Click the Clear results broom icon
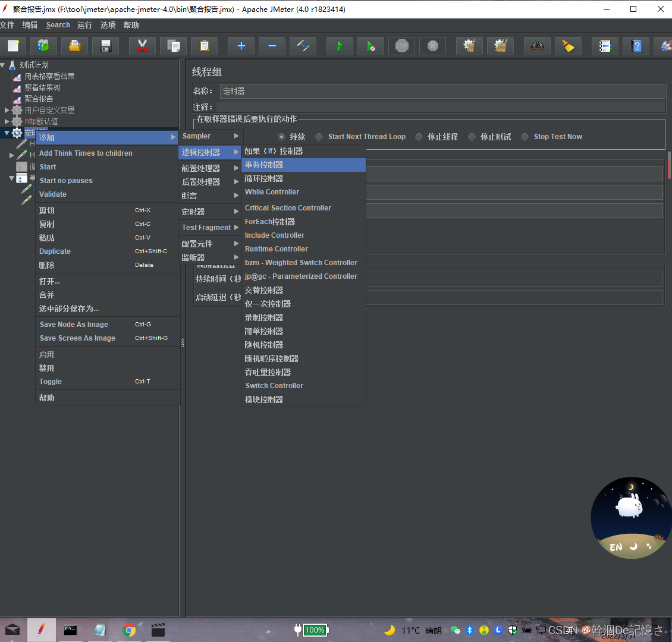Image resolution: width=672 pixels, height=642 pixels. (x=470, y=46)
